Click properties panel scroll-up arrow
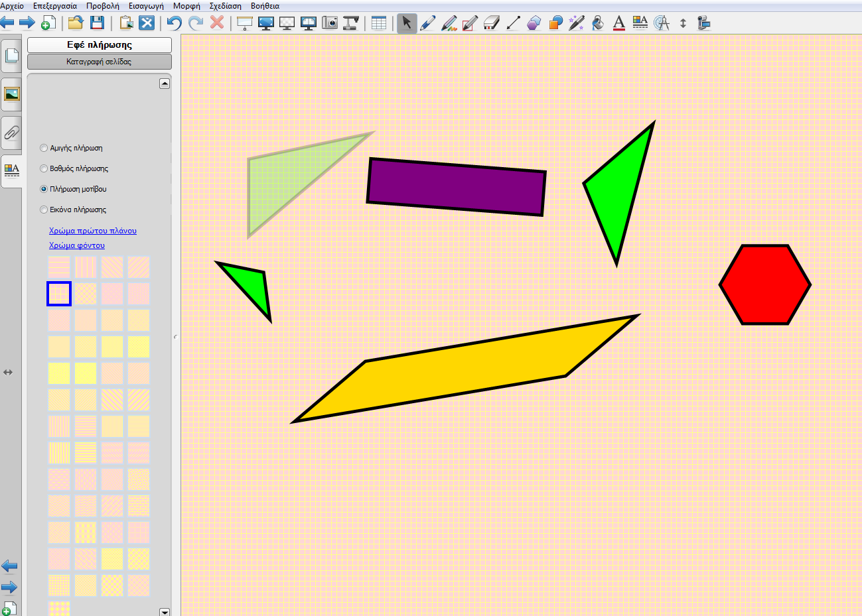Screen dimensions: 862x616 pyautogui.click(x=165, y=84)
